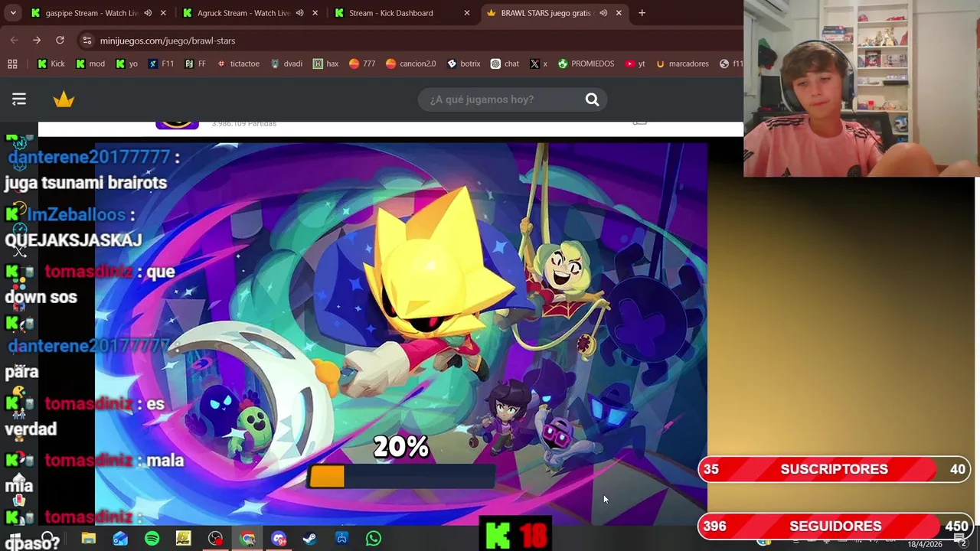The width and height of the screenshot is (980, 551).
Task: Click the SEGUIDORES goal bar
Action: pos(835,526)
